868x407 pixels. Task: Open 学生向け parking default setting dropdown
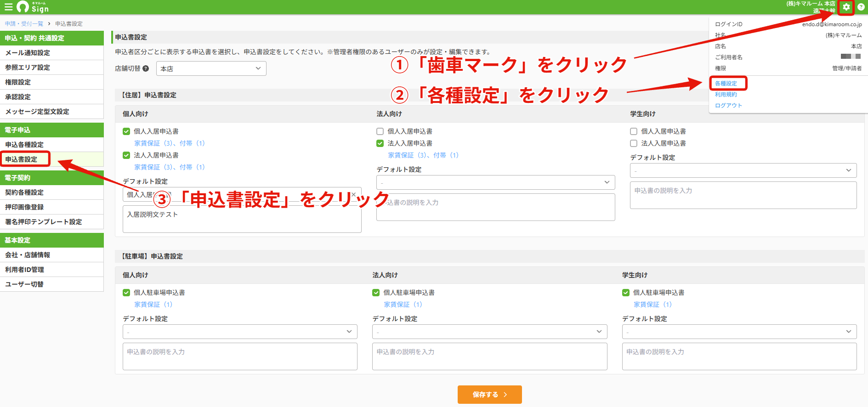[x=739, y=332]
